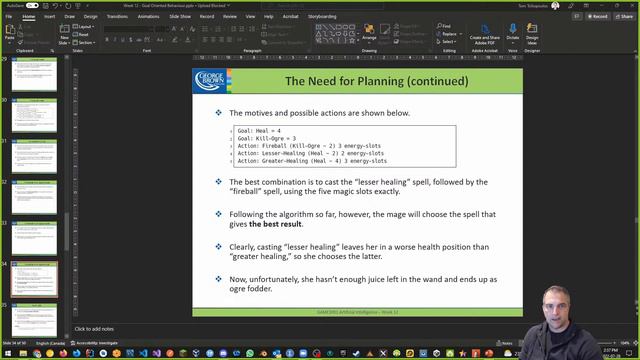The width and height of the screenshot is (640, 360).
Task: Click the Save icon in title bar
Action: click(45, 6)
